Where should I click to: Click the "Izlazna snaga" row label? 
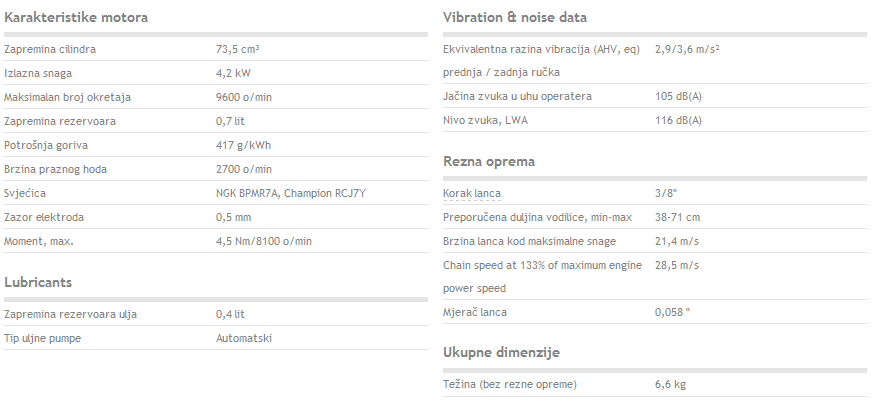click(x=38, y=74)
